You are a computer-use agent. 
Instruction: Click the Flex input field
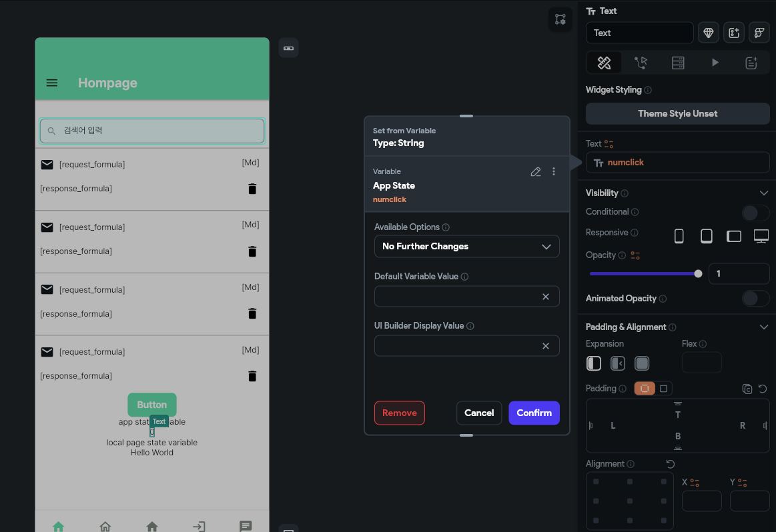701,363
